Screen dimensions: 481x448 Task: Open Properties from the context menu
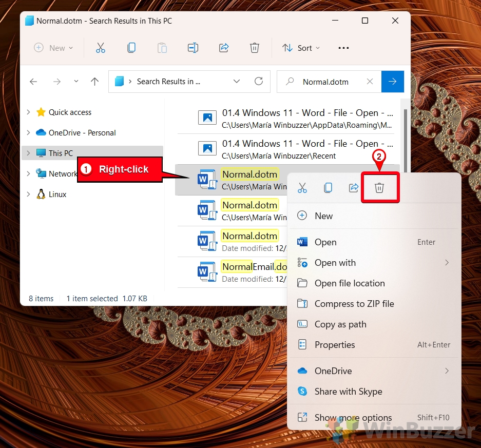335,345
